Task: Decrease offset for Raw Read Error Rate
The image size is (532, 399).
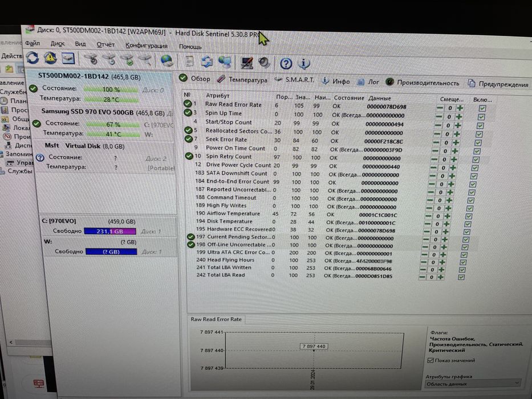Action: (440, 108)
